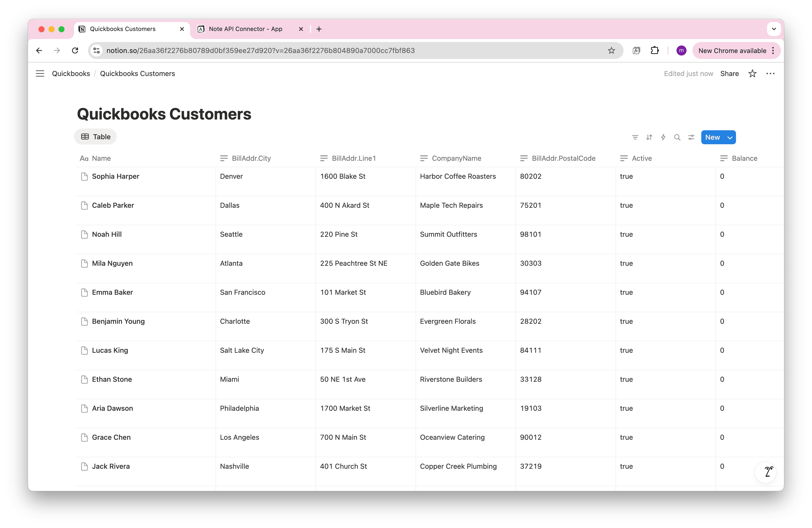Open Chrome menu three vertical dots
The width and height of the screenshot is (812, 528).
(x=773, y=50)
